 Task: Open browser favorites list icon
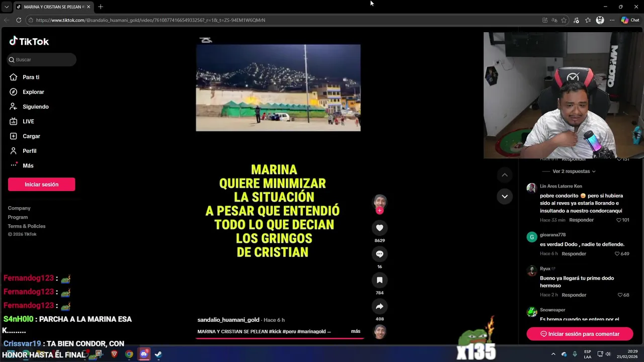coord(588,20)
